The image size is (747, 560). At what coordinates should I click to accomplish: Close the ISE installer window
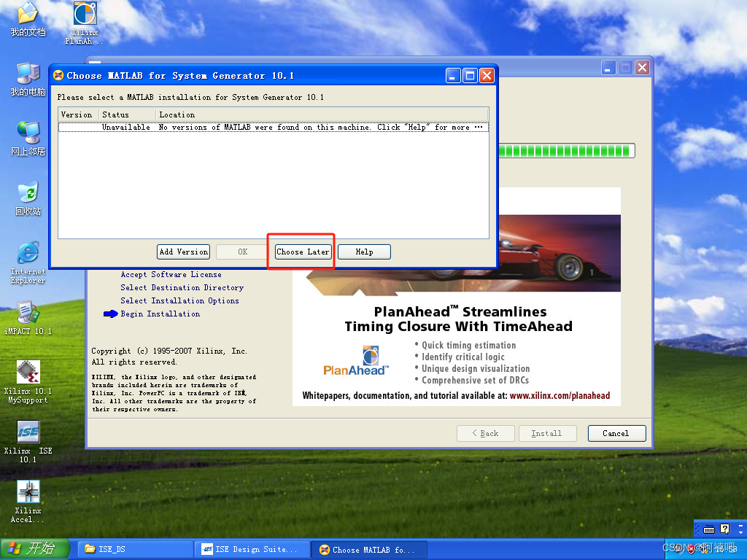pyautogui.click(x=642, y=68)
